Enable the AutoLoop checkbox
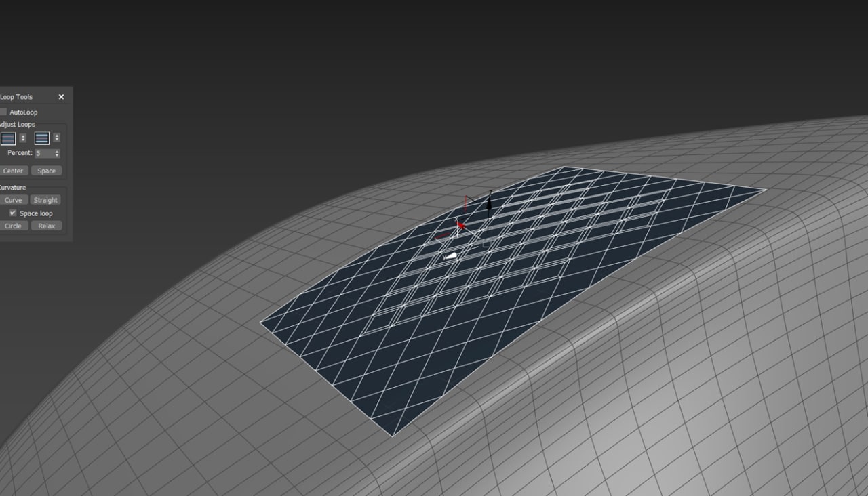 (3, 112)
